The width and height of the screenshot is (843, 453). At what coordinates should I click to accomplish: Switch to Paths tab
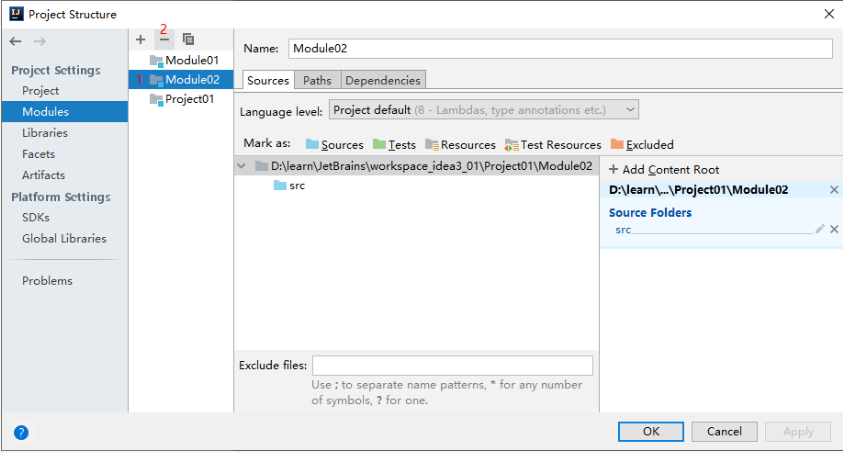pos(317,81)
